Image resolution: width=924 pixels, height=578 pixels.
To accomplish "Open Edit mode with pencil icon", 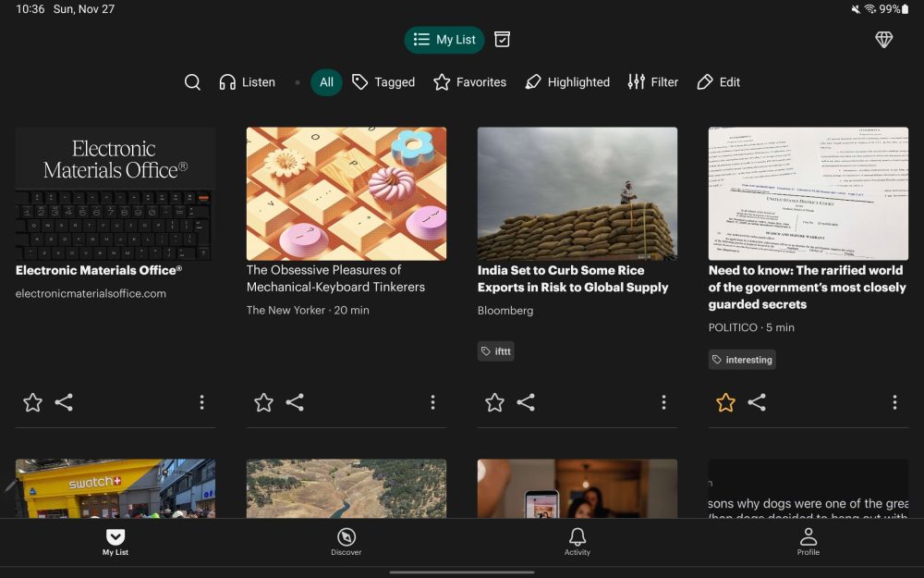I will click(718, 82).
